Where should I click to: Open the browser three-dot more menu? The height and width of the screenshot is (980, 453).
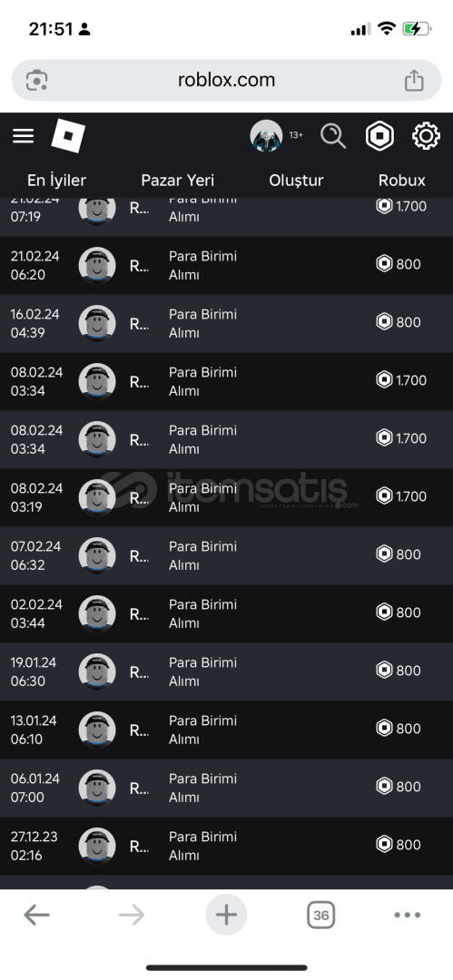[408, 915]
